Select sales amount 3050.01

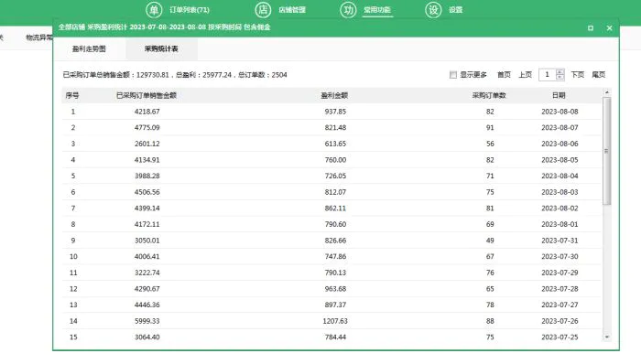pyautogui.click(x=147, y=241)
